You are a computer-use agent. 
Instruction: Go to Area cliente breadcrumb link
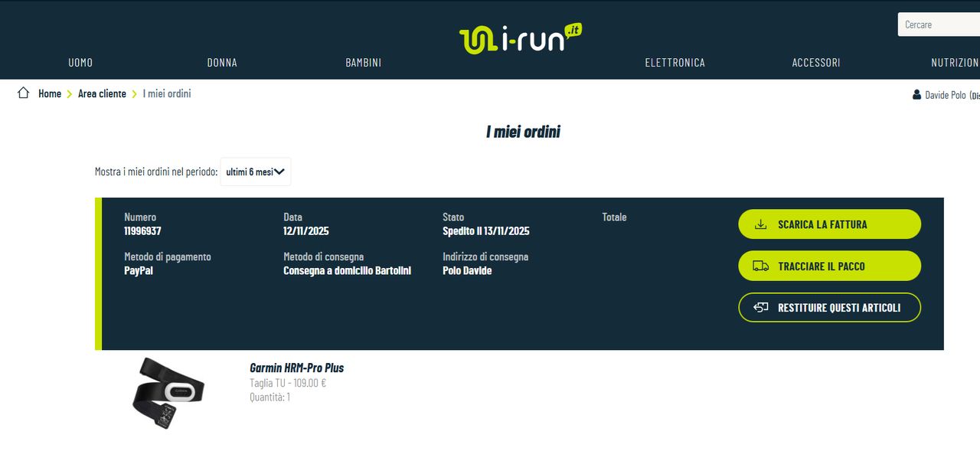pyautogui.click(x=102, y=93)
